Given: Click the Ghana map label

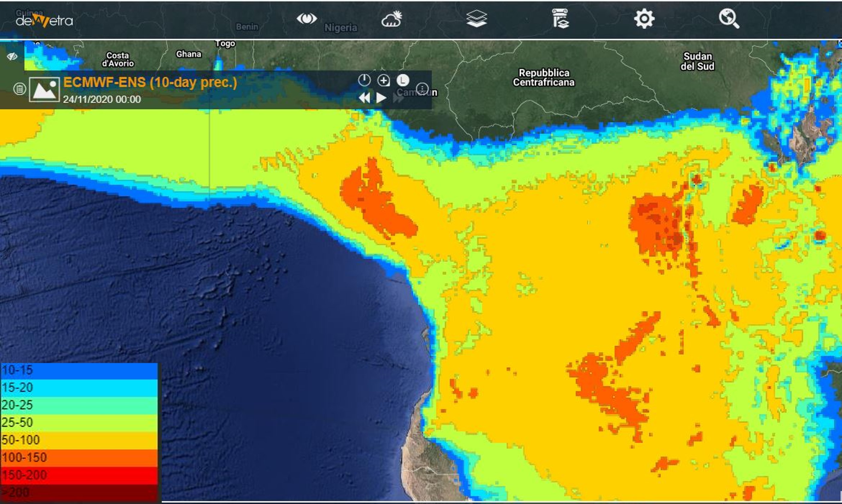Looking at the screenshot, I should click(x=189, y=54).
